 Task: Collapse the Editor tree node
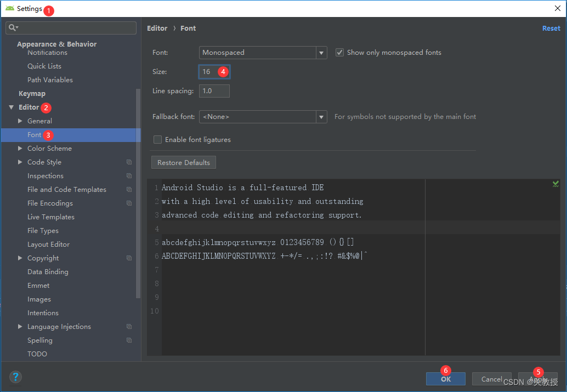click(x=11, y=107)
